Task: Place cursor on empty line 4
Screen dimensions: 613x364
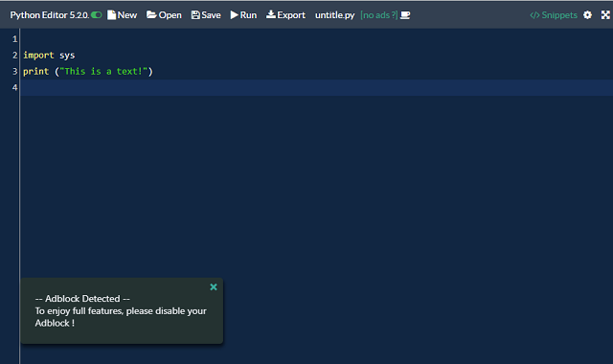Action: (x=317, y=87)
